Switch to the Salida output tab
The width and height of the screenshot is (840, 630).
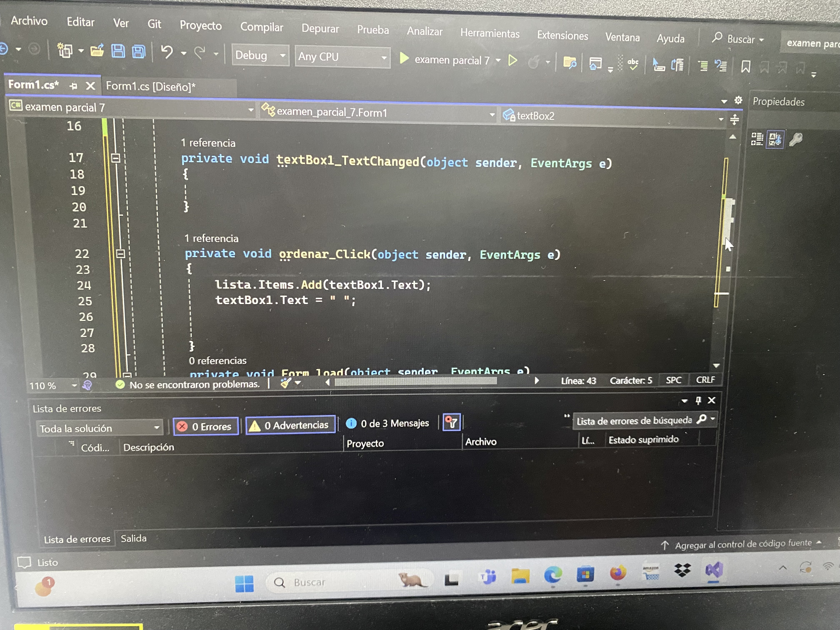pyautogui.click(x=133, y=539)
